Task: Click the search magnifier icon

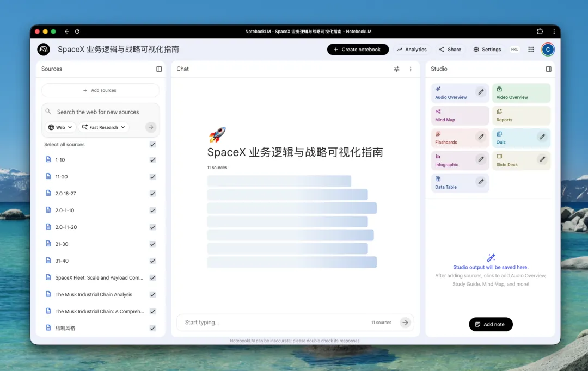Action: [x=48, y=112]
